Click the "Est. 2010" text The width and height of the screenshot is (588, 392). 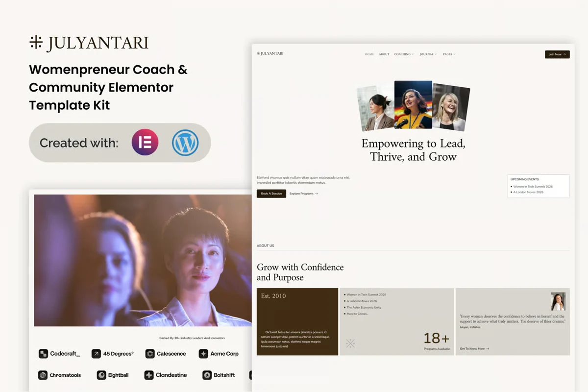pos(273,296)
